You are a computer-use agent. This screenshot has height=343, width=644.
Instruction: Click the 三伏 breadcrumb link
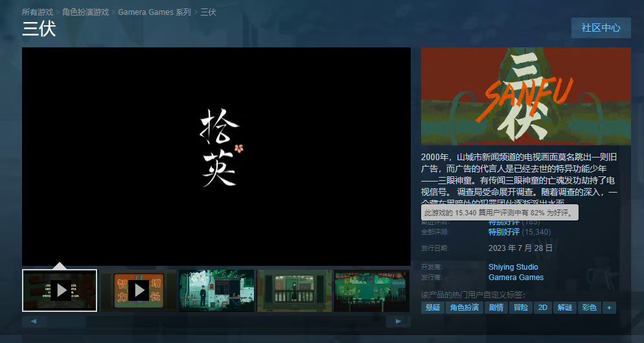click(x=208, y=12)
